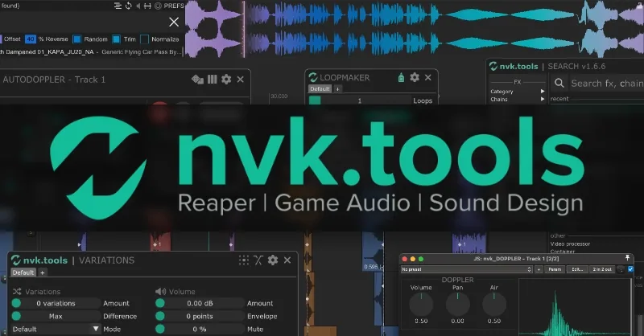Enable the Normalize checkbox

144,39
